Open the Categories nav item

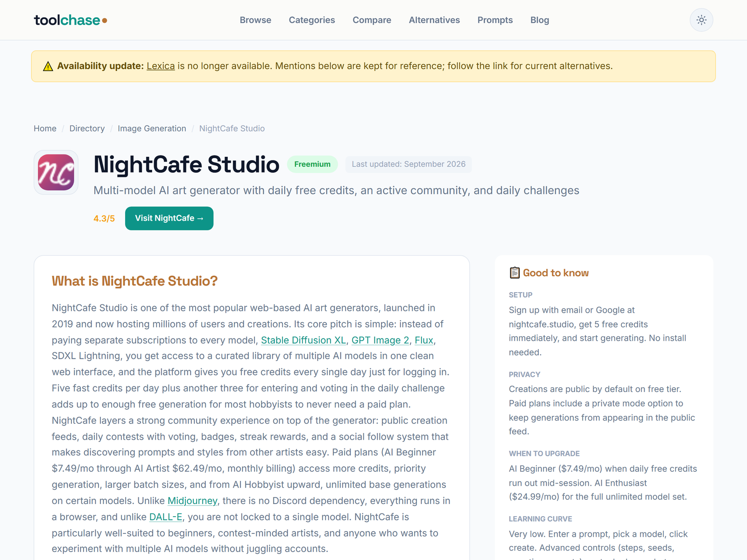(312, 20)
